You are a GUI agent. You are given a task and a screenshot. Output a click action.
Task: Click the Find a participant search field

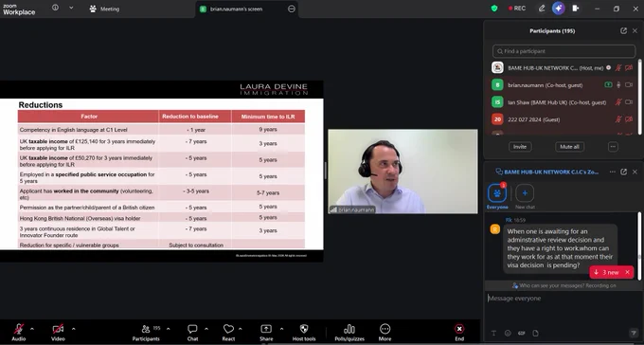[563, 51]
